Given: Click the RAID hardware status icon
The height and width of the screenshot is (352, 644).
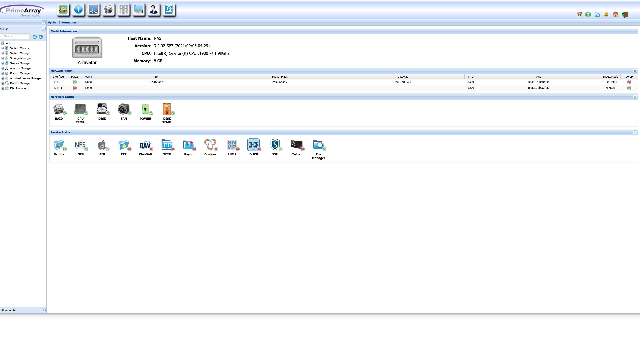Looking at the screenshot, I should (59, 109).
